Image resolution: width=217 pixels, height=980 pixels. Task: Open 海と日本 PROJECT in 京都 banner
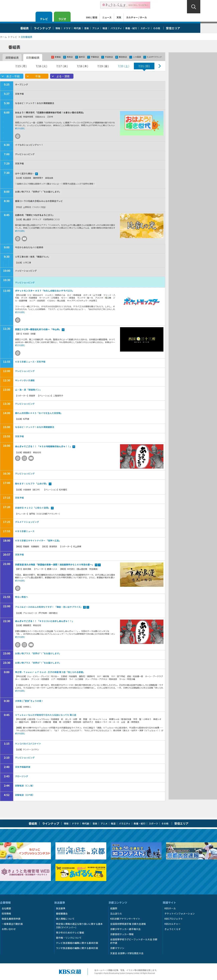[x=81, y=851]
